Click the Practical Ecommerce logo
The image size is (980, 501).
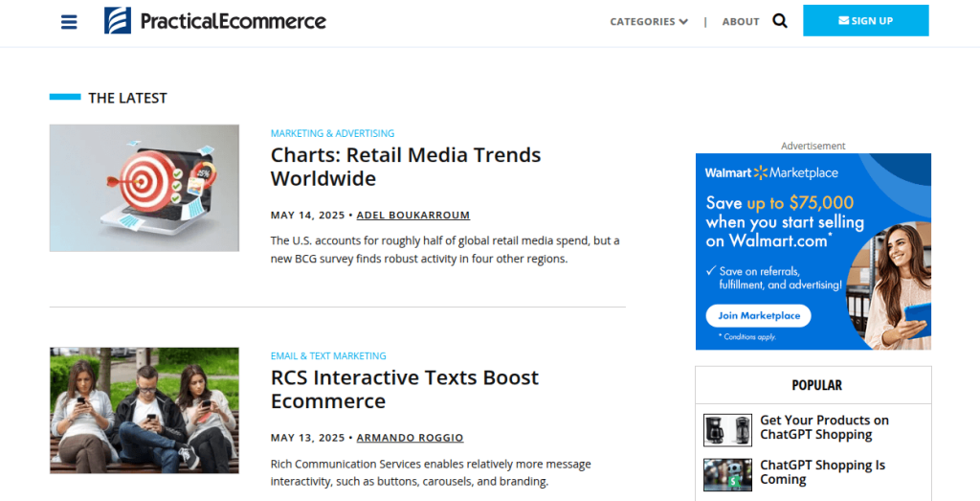coord(215,21)
